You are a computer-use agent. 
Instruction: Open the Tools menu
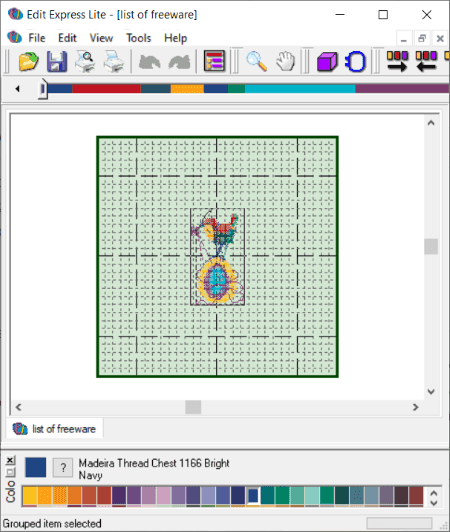click(x=138, y=38)
